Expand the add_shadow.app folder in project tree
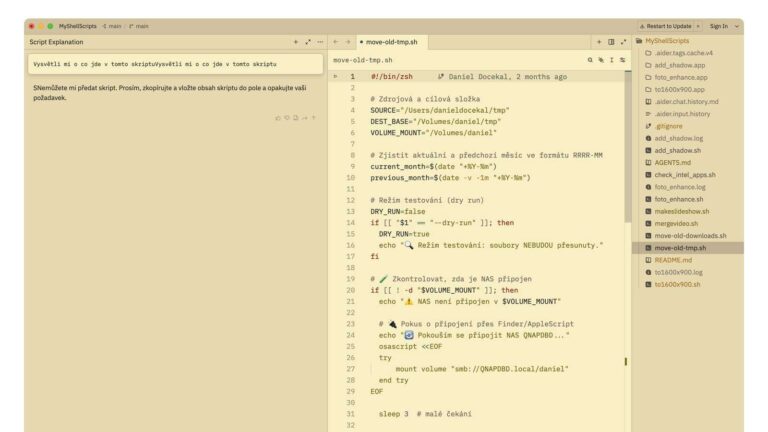 click(680, 65)
